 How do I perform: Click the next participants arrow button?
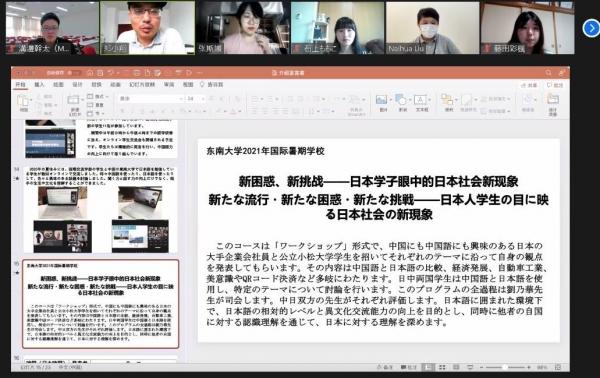[591, 28]
